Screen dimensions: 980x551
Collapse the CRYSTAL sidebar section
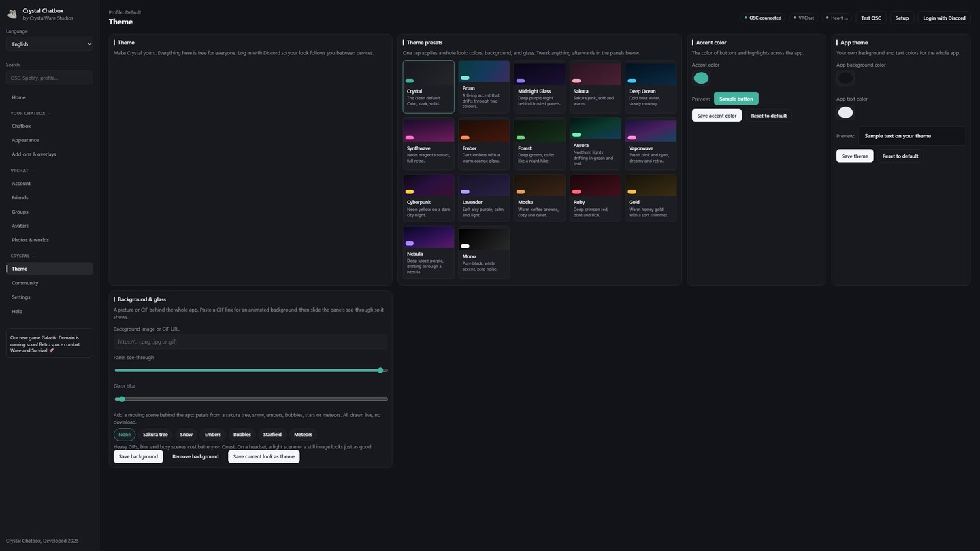tap(22, 256)
